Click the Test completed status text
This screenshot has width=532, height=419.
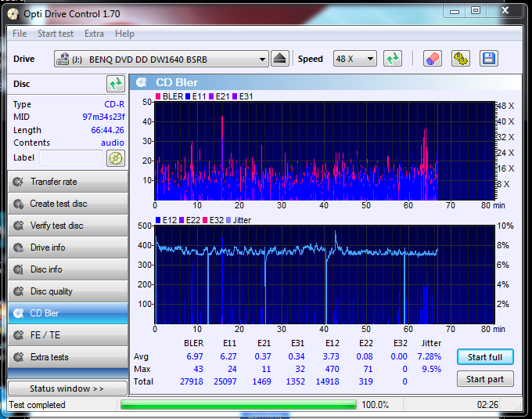click(x=37, y=405)
